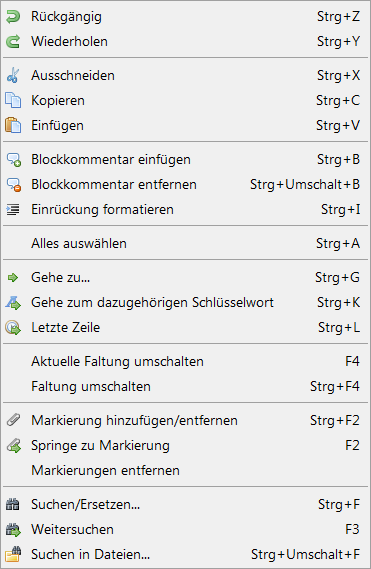Select Faltung umschalten menu item
The image size is (371, 569).
coord(186,386)
